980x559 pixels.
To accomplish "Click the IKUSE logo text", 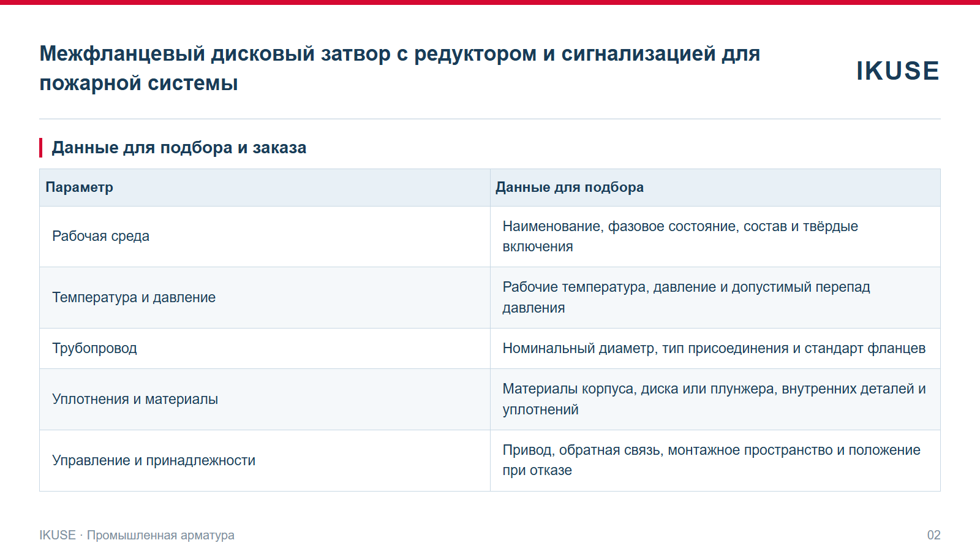I will pos(897,71).
